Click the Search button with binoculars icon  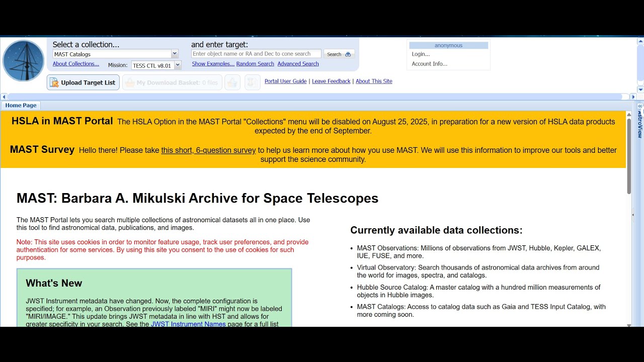[339, 54]
